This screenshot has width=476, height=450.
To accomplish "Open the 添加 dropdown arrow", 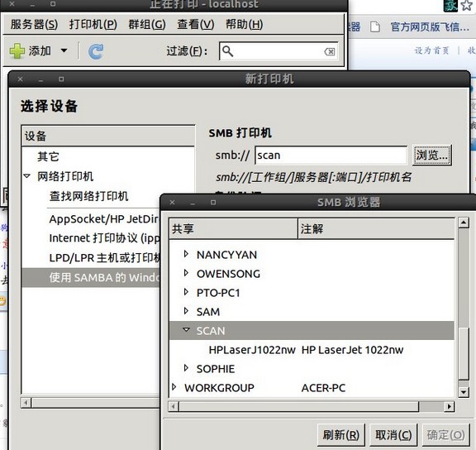I will click(x=64, y=50).
